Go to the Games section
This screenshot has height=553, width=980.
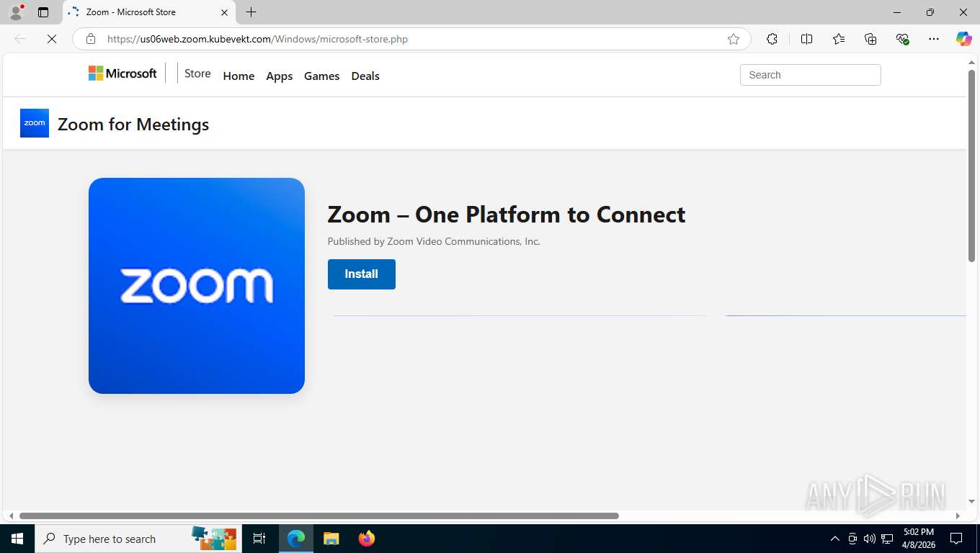[321, 76]
